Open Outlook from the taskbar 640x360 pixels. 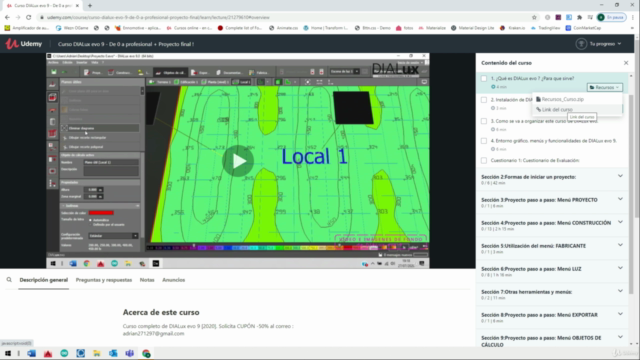tap(113, 353)
